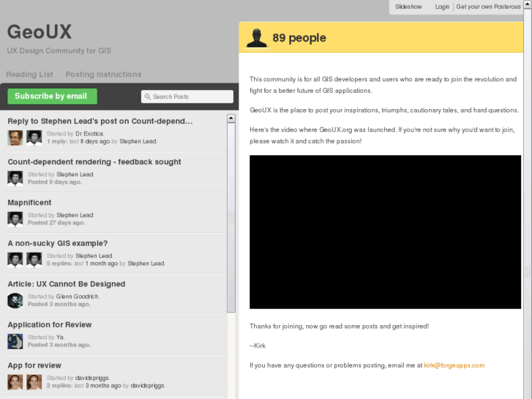Click first avatar under A non-sucky GIS example
Screen dimensions: 532x399
[15, 260]
